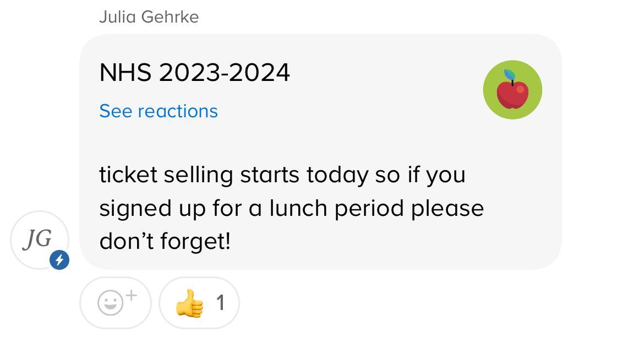Viewport: 644px width, 348px height.
Task: Click the "don't forget!" line of the message
Action: pos(165,241)
